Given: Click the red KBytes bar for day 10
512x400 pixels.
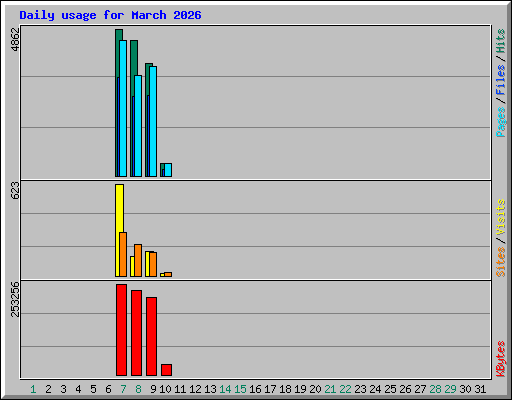Looking at the screenshot, I should (166, 370).
